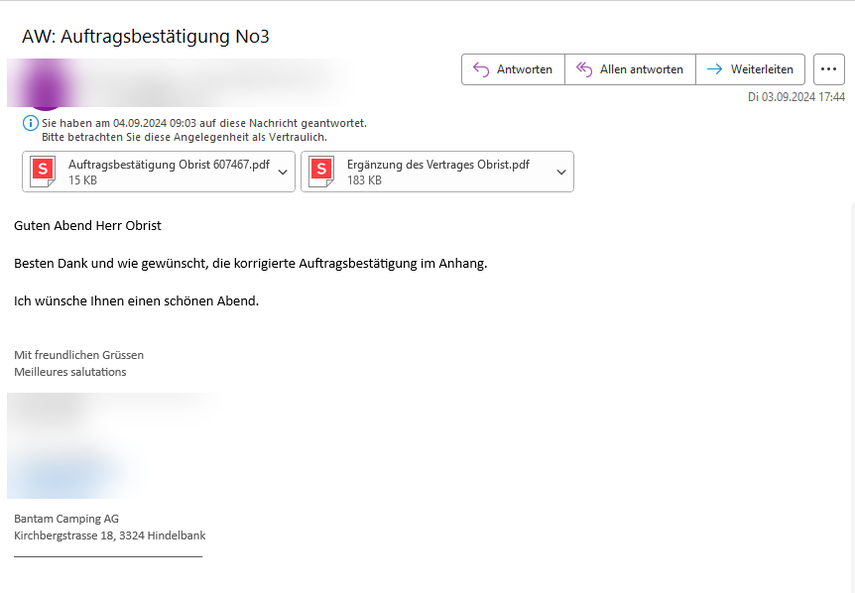
Task: Click the subject line AW: Auftragsbestätigung No3
Action: click(x=146, y=37)
